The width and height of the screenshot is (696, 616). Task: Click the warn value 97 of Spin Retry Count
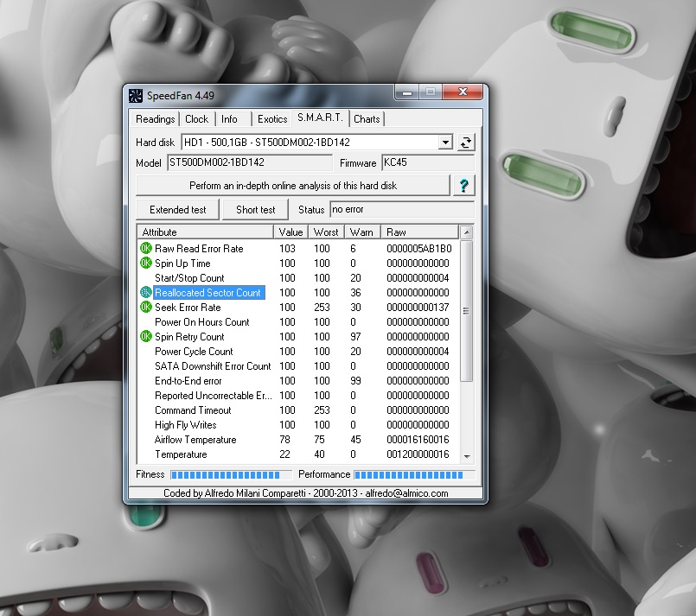tap(355, 336)
